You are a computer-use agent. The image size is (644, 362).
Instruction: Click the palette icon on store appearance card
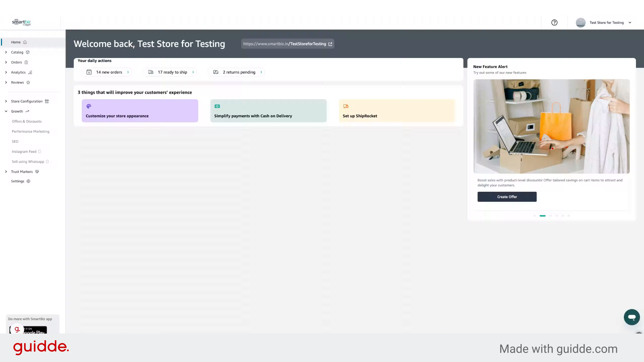[89, 106]
